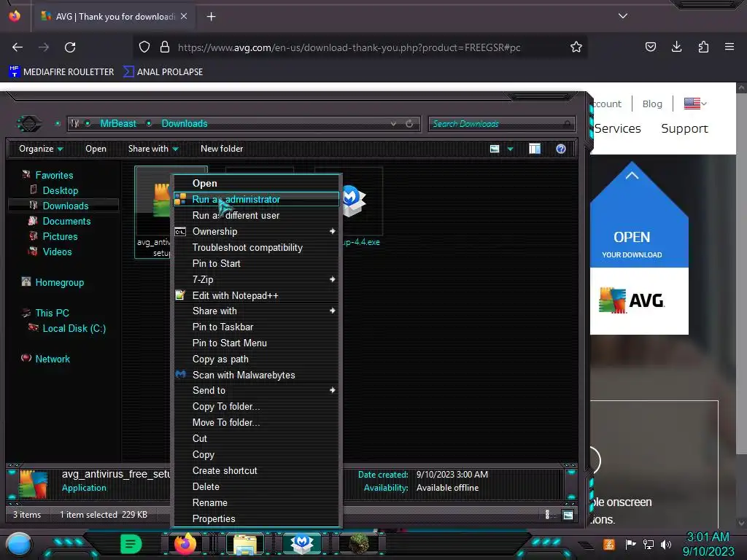Select MrBeast in breadcrumb path
This screenshot has width=747, height=560.
tap(118, 123)
